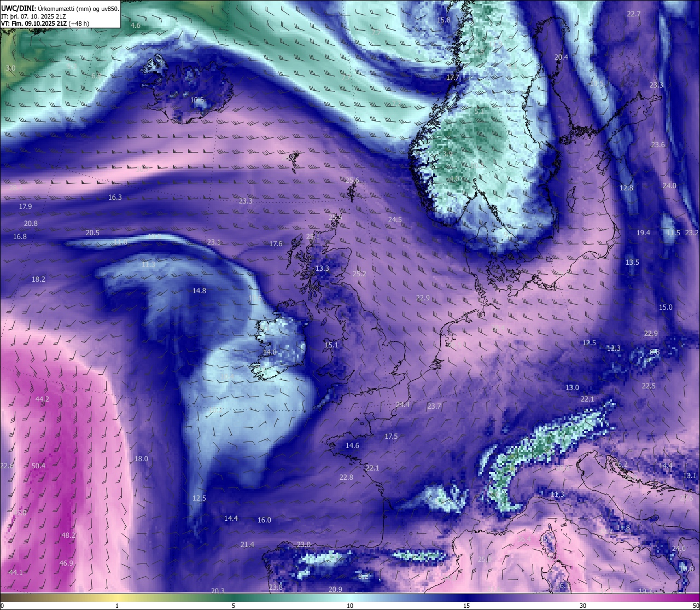Click the 21.4 value north of Spain

[x=247, y=545]
